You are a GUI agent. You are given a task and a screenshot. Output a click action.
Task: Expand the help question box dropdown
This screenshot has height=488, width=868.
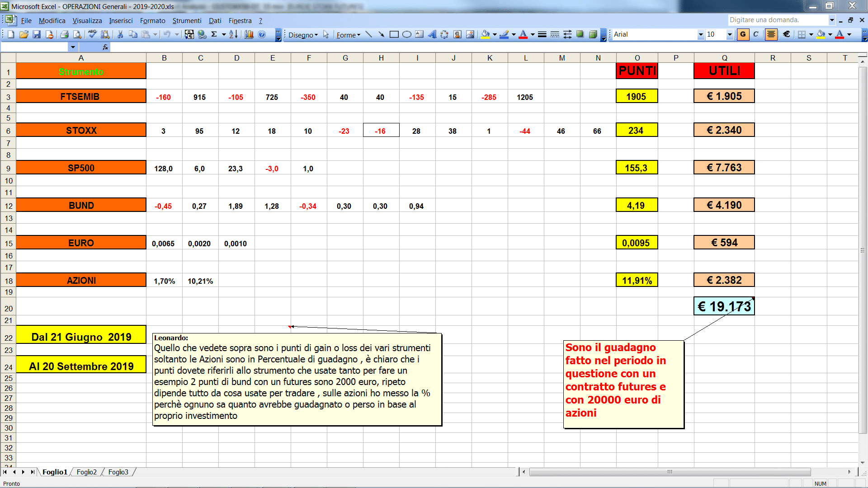[831, 20]
